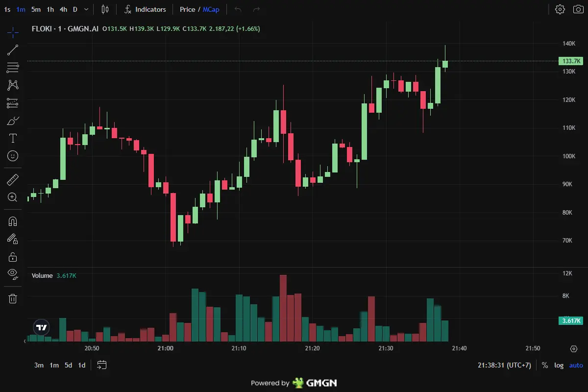Screen dimensions: 588x392
Task: Undo the last chart action
Action: click(x=238, y=9)
